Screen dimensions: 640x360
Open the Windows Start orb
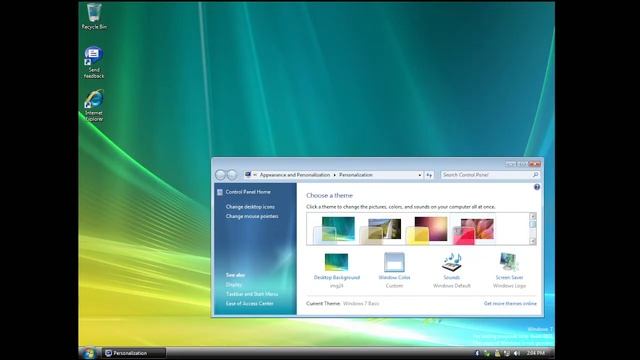[89, 353]
